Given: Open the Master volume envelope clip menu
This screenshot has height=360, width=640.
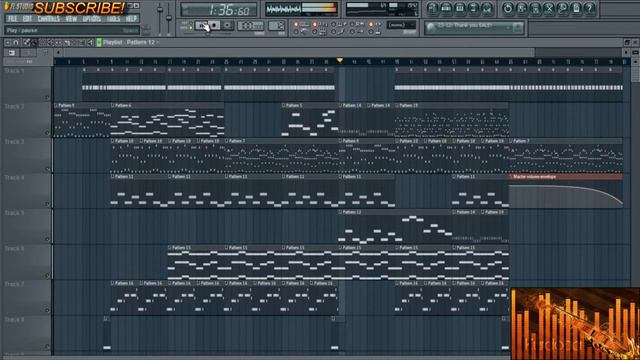Looking at the screenshot, I should [511, 177].
